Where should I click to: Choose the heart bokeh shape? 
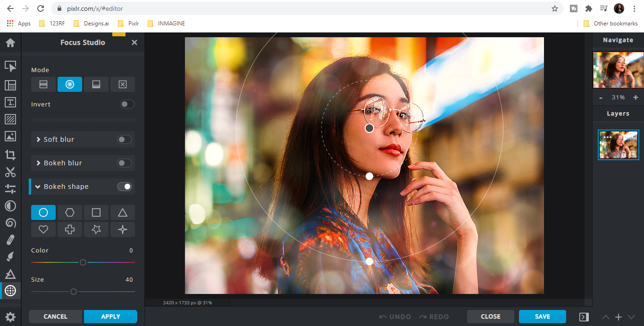(43, 229)
